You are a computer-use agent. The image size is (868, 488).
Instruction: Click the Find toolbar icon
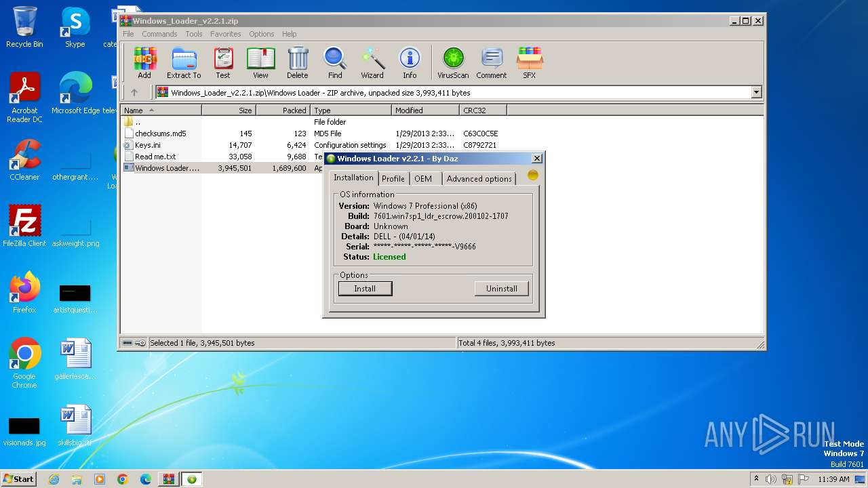(335, 63)
